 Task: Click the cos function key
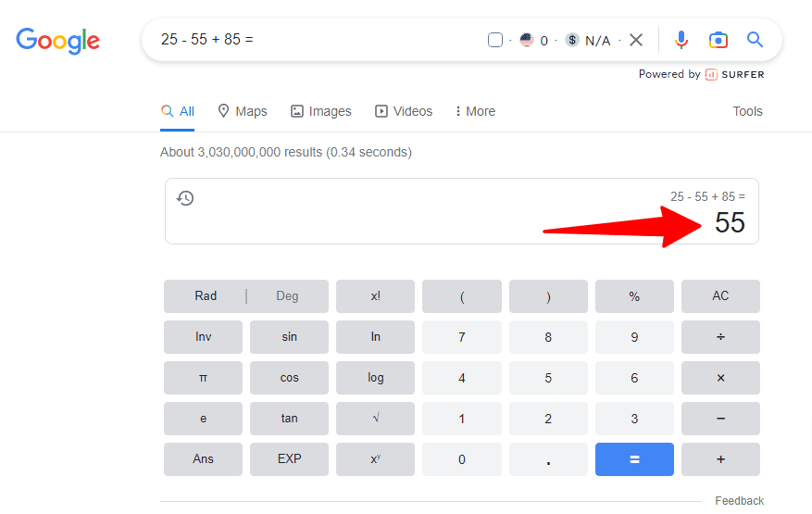click(289, 378)
